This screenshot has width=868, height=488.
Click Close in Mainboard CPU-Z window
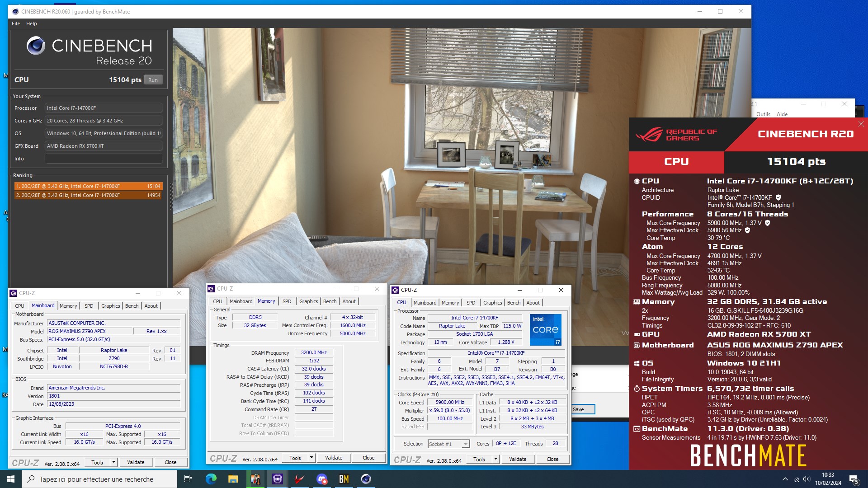click(x=170, y=462)
